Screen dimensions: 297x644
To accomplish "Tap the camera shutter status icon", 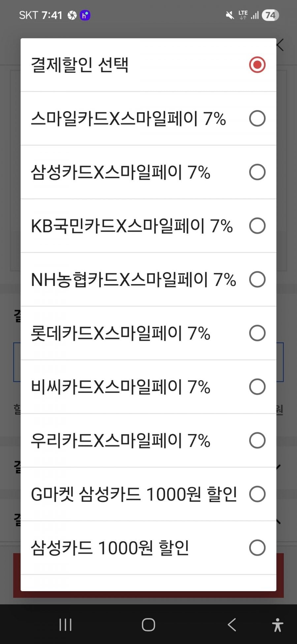I will [72, 15].
